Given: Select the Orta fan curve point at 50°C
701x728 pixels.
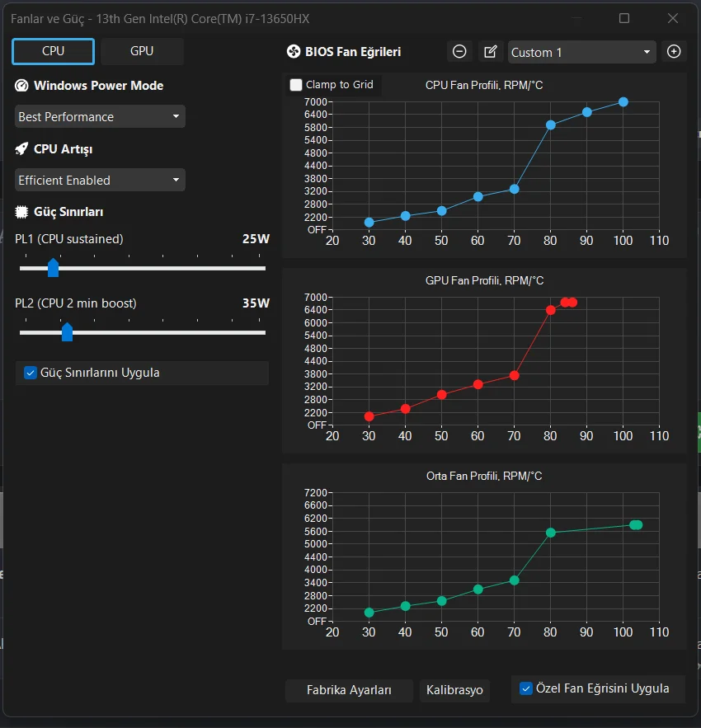Looking at the screenshot, I should tap(442, 601).
